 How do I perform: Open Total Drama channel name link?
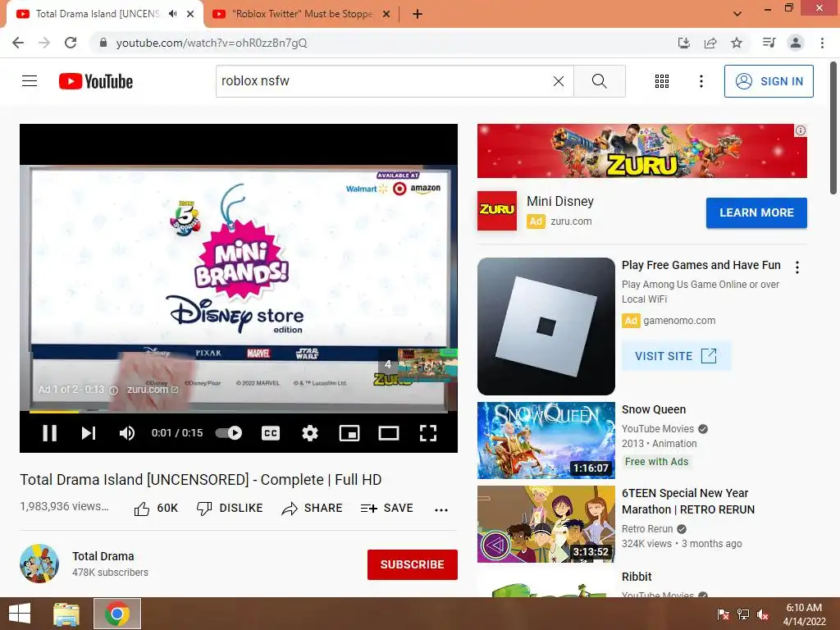(103, 556)
